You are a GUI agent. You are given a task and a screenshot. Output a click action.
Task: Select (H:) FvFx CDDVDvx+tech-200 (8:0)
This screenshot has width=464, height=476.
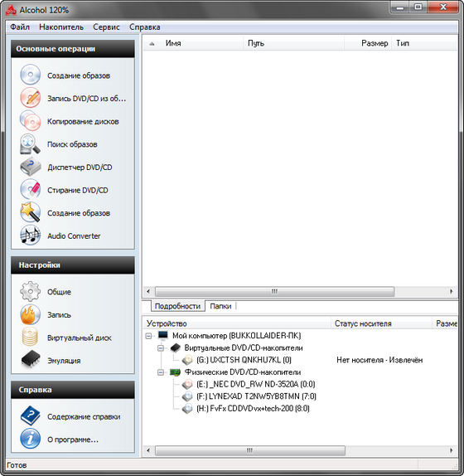click(x=253, y=409)
